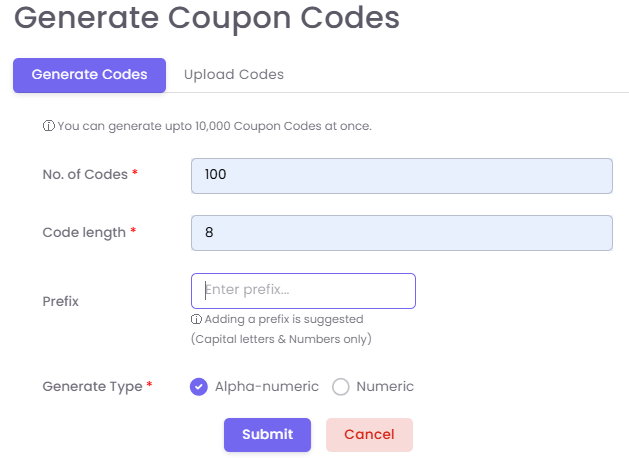The height and width of the screenshot is (458, 629).
Task: Open the Upload Codes tab
Action: 234,75
